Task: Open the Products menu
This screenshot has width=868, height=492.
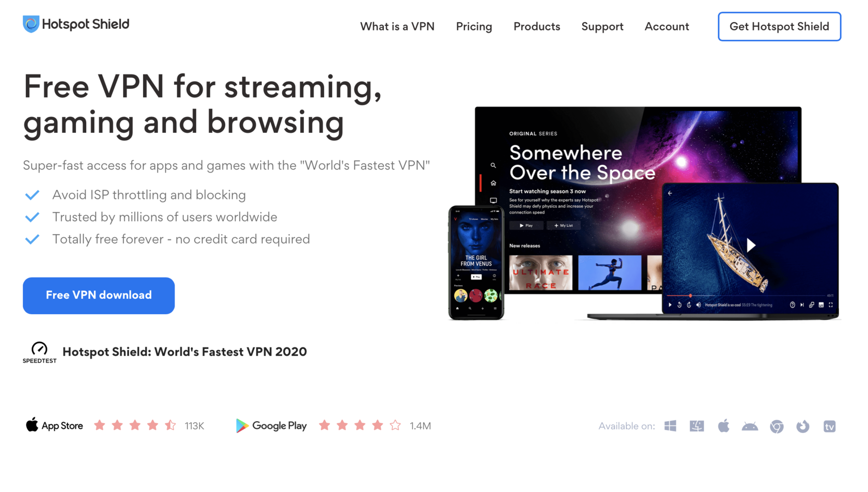Action: pyautogui.click(x=536, y=26)
